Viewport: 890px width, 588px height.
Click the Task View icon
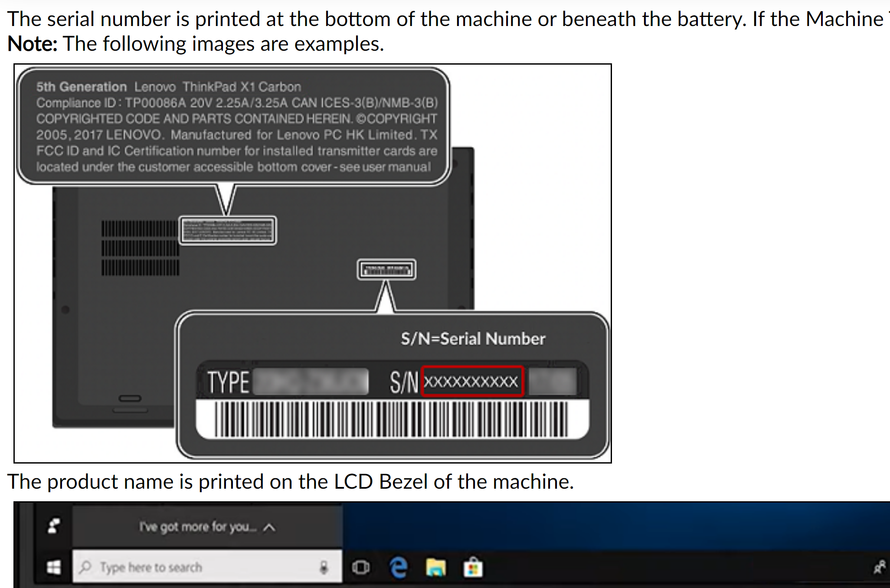click(x=361, y=567)
